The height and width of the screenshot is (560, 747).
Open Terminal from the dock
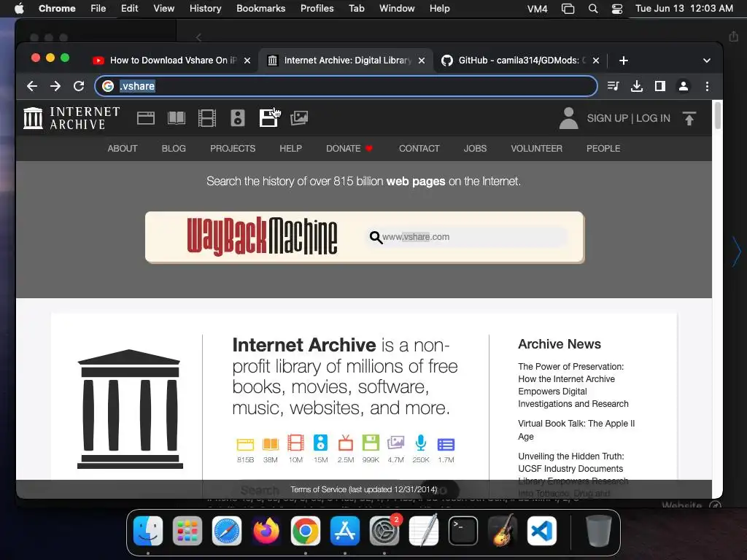[x=463, y=531]
